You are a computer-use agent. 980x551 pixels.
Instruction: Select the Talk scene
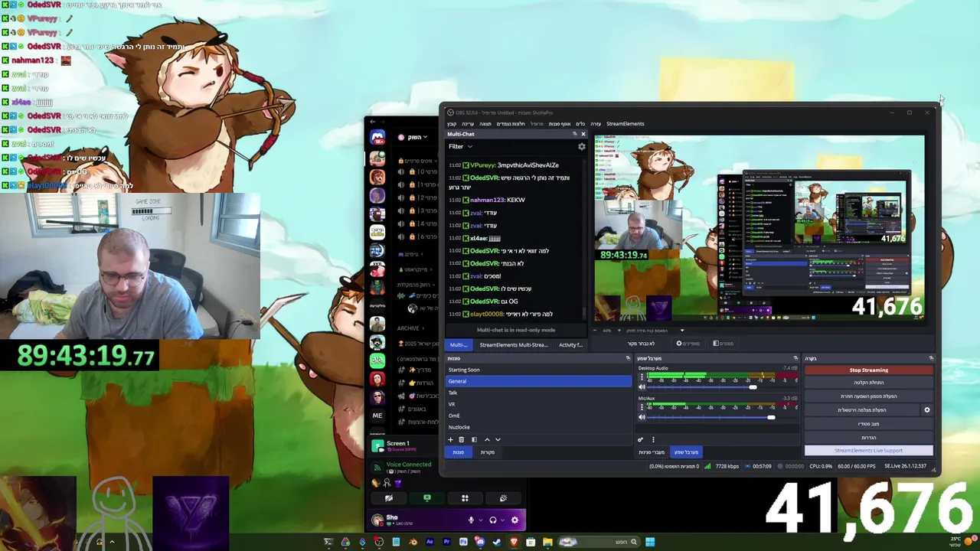pyautogui.click(x=539, y=393)
